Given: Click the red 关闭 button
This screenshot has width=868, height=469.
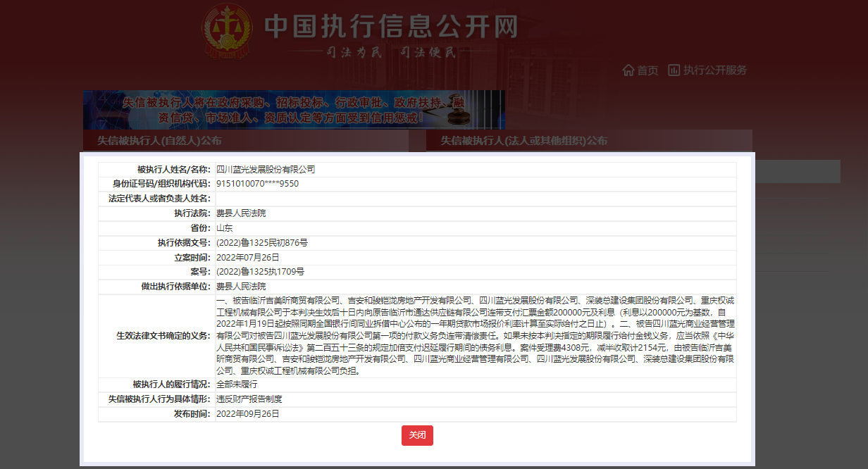Looking at the screenshot, I should pos(417,435).
